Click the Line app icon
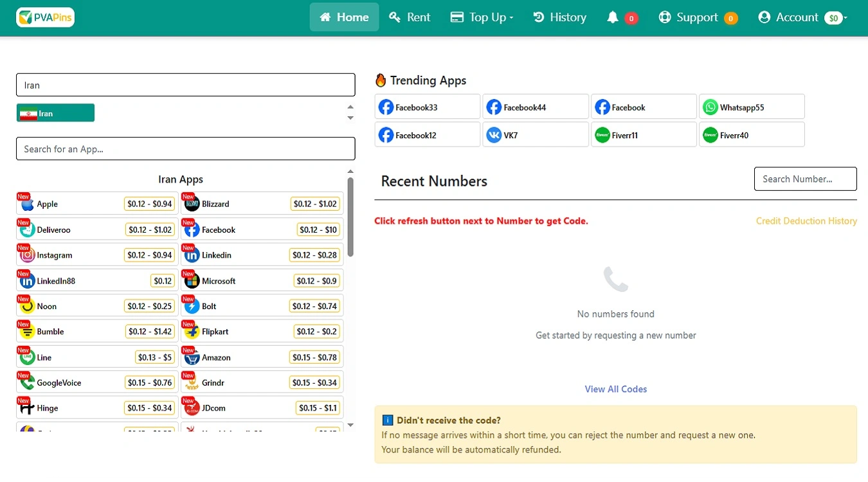 27,357
